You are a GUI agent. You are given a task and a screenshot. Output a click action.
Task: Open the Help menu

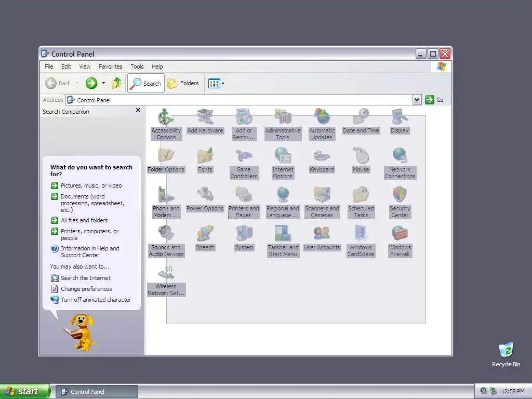click(x=157, y=66)
